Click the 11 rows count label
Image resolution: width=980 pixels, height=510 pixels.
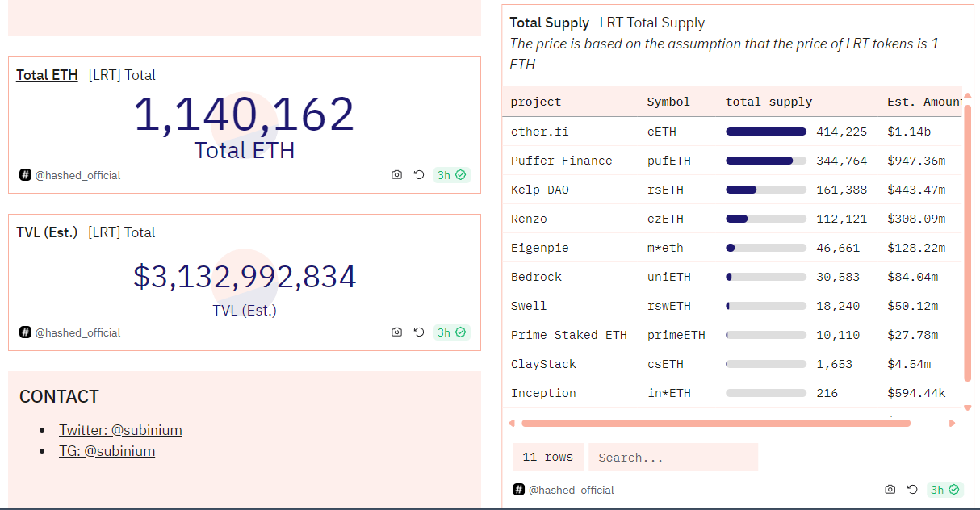coord(547,458)
